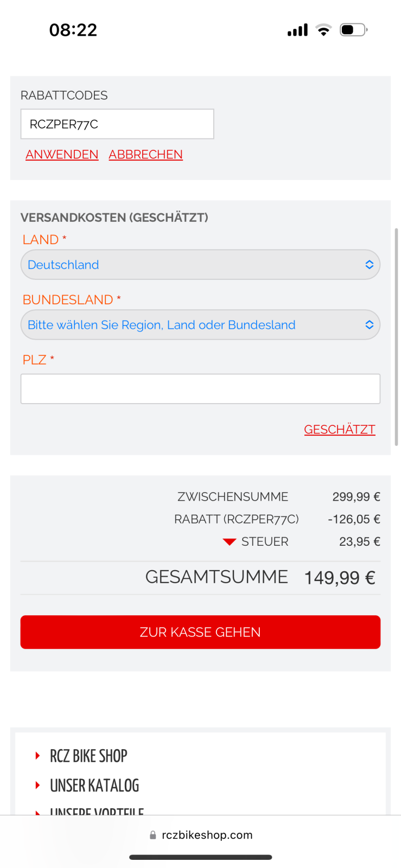Tap the cellular signal bars icon
Viewport: 401px width, 868px height.
[297, 30]
